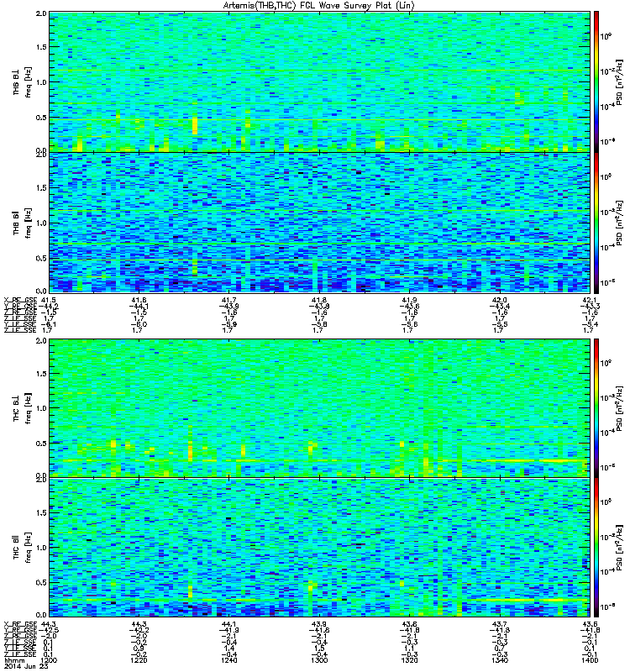Click the "1400" time tick label
The height and width of the screenshot is (672, 630).
(x=591, y=660)
